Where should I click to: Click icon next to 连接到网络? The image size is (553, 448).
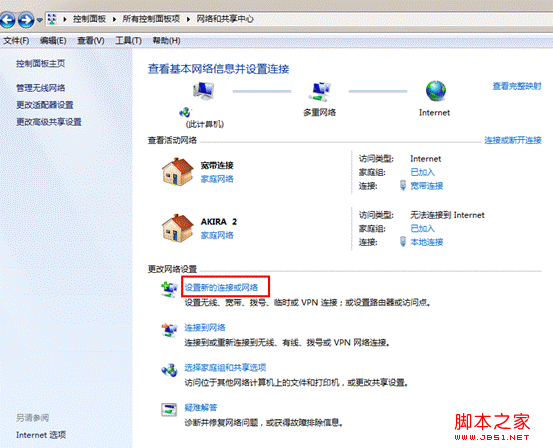point(169,330)
